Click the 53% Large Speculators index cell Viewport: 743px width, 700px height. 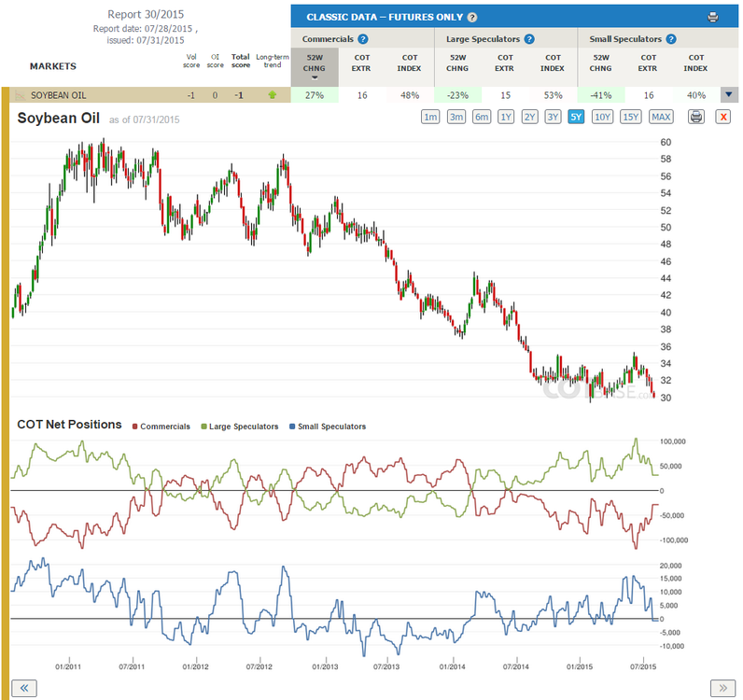553,95
